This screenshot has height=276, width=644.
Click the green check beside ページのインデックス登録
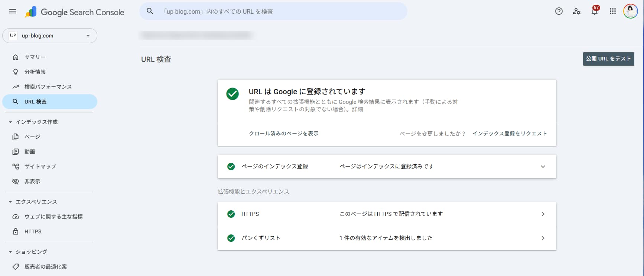point(231,167)
